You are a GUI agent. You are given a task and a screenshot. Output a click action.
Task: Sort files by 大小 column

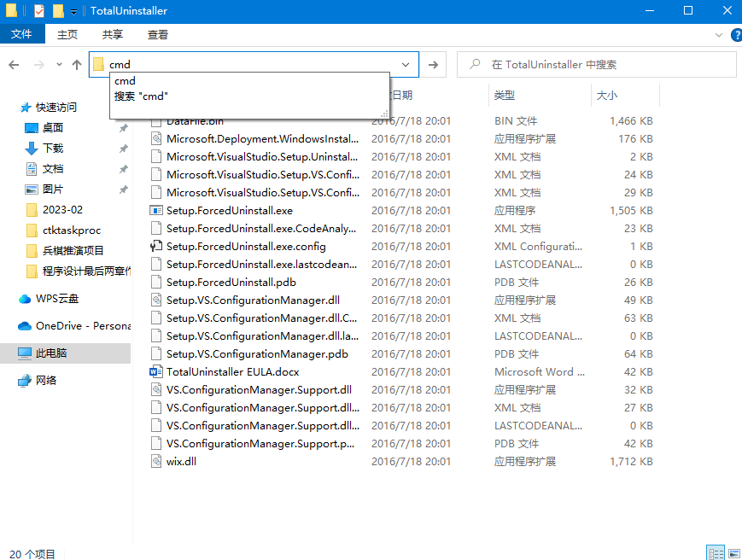(x=607, y=95)
